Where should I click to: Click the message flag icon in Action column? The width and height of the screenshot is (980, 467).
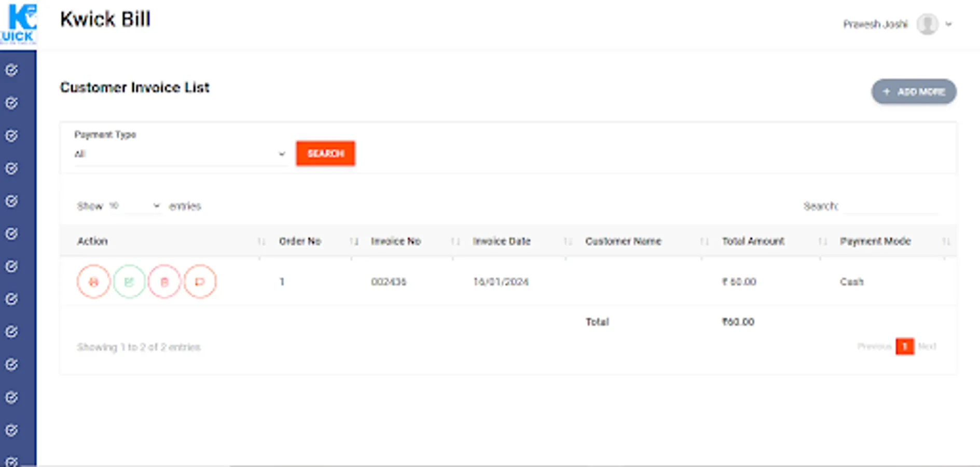point(200,282)
